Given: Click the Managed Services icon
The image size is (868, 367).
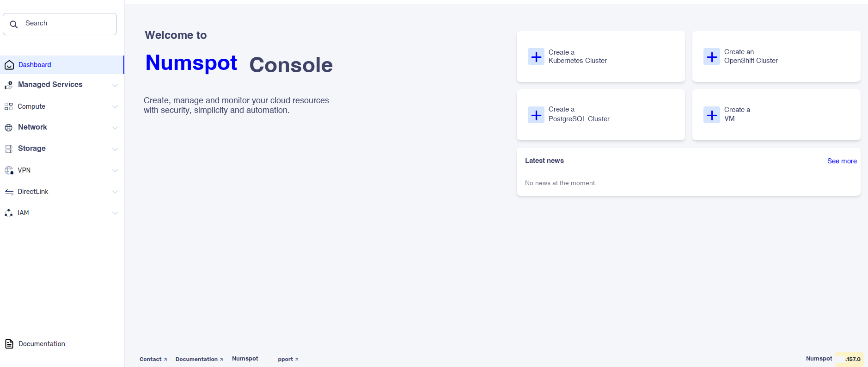Looking at the screenshot, I should [x=9, y=85].
